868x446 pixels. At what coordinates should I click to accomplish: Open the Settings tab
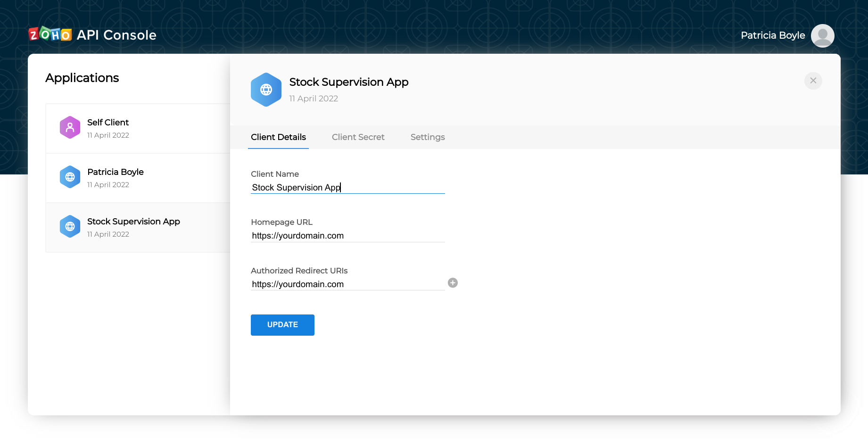point(427,137)
